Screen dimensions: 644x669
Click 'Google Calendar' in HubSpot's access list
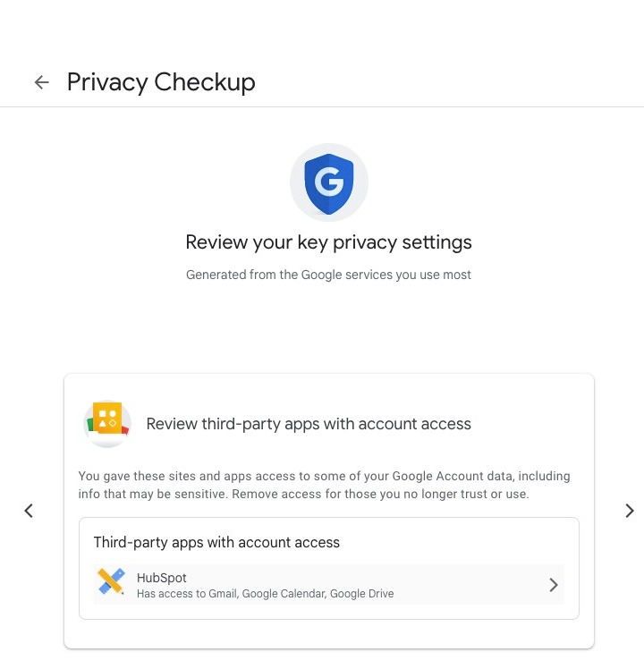(284, 593)
